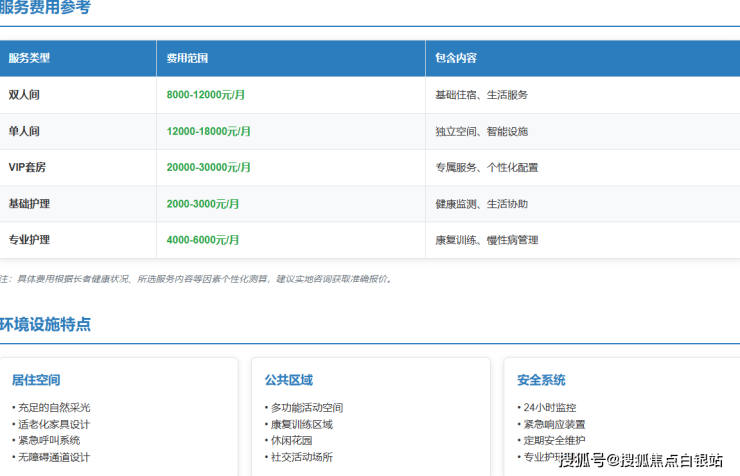
Task: Select the 包含内容 column header
Action: [x=455, y=58]
